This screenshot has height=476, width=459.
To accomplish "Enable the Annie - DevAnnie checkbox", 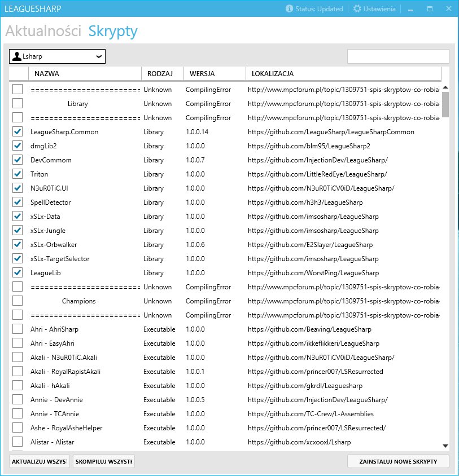I will point(18,400).
